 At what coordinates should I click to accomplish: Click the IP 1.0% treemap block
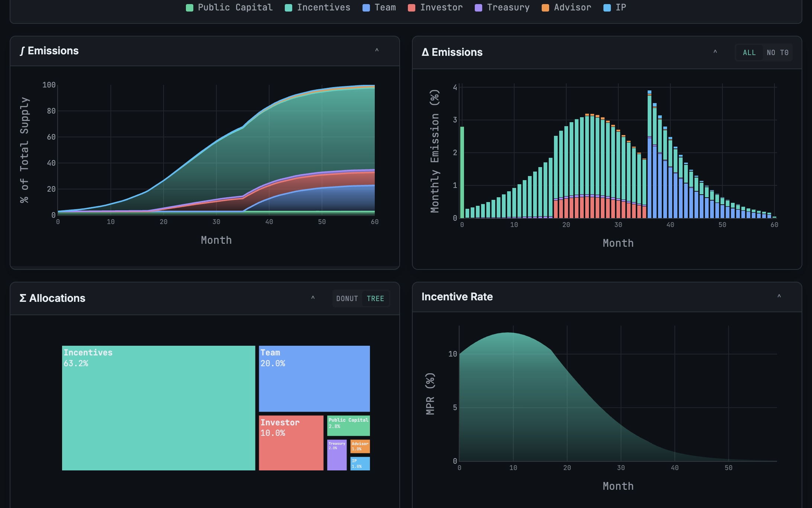360,463
